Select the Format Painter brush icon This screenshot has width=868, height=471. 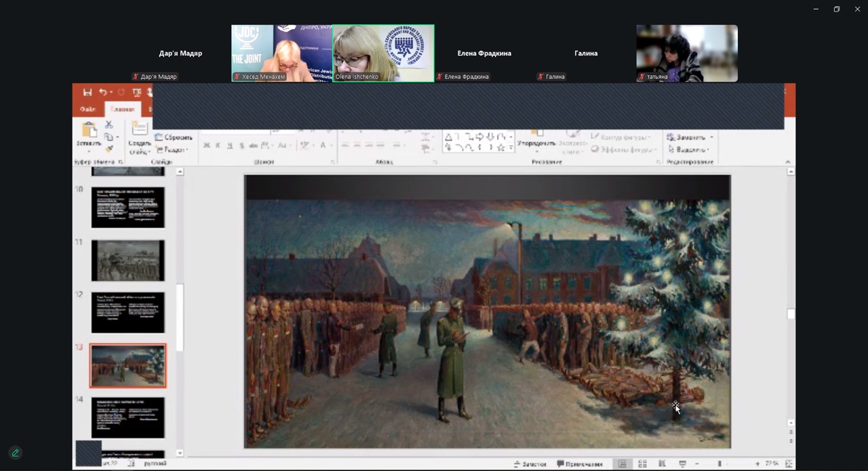coord(108,149)
